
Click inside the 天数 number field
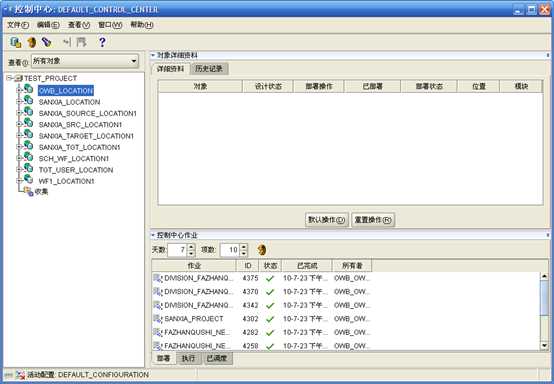pyautogui.click(x=177, y=250)
